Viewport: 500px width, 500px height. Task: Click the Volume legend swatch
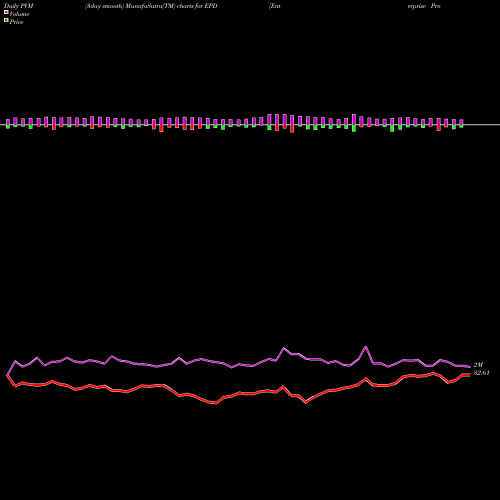[x=6, y=12]
